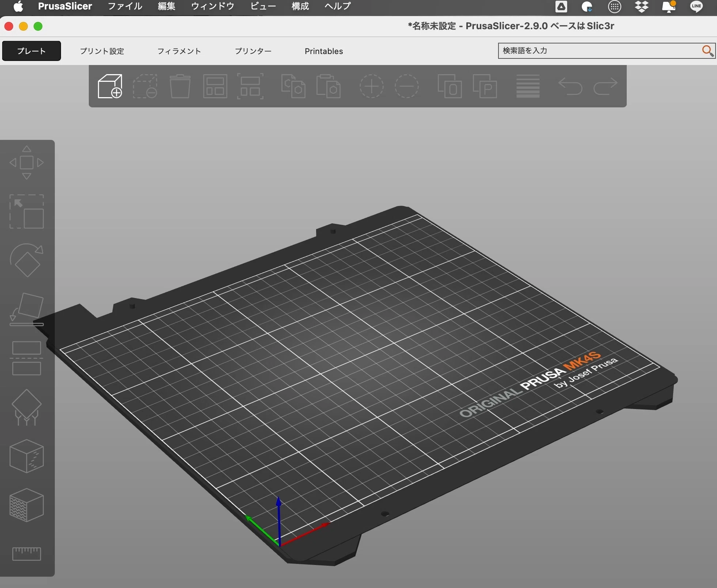Select the Cut tool
This screenshot has height=588, width=717.
(27, 358)
